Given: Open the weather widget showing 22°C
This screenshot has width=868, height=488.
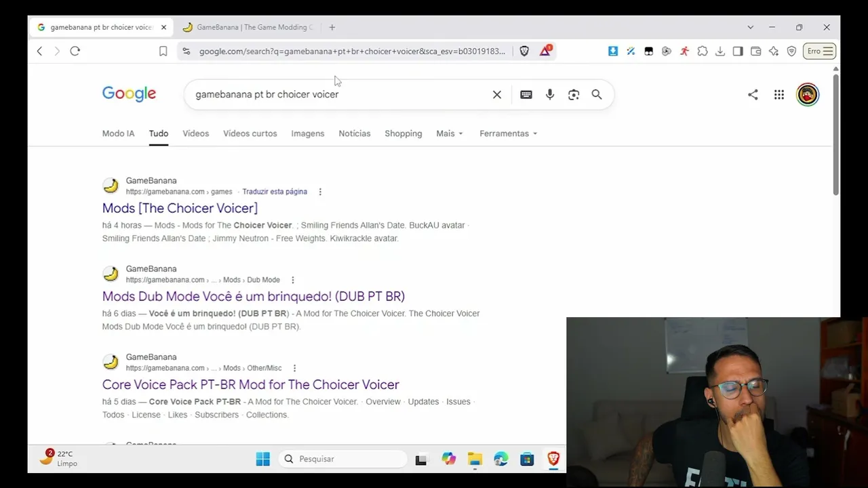Looking at the screenshot, I should pyautogui.click(x=58, y=458).
